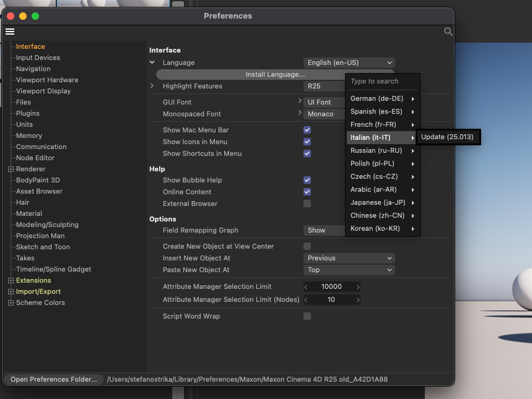Expand the GUI Font arrow
Image resolution: width=532 pixels, height=399 pixels.
pyautogui.click(x=300, y=101)
